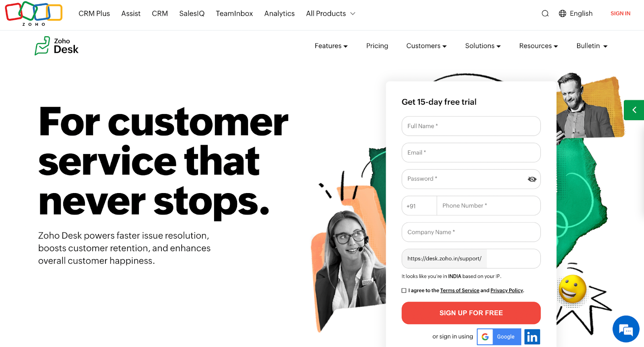644x347 pixels.
Task: Expand the All Products dropdown
Action: pos(330,14)
